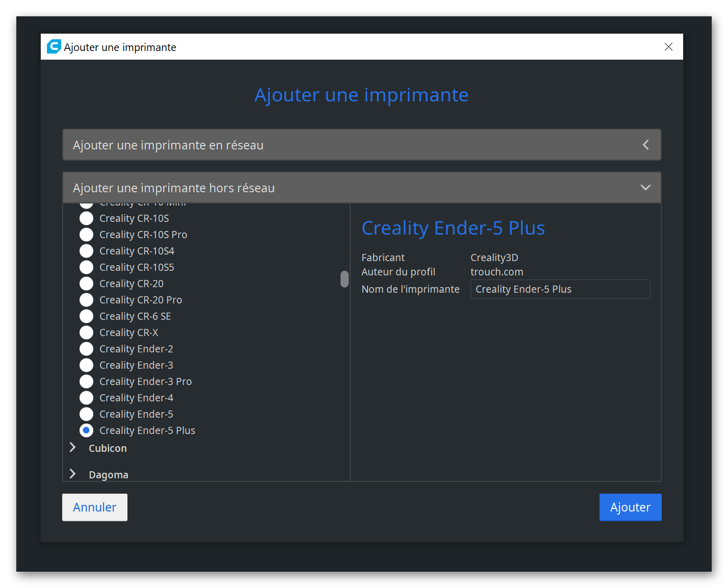This screenshot has width=728, height=588.
Task: Expand the Dagoma manufacturer group
Action: coord(72,474)
